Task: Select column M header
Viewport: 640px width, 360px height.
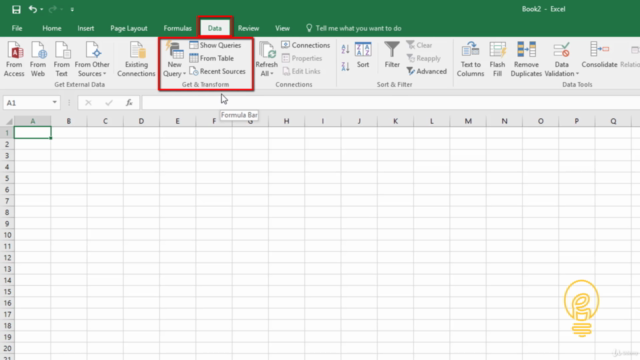Action: 468,121
